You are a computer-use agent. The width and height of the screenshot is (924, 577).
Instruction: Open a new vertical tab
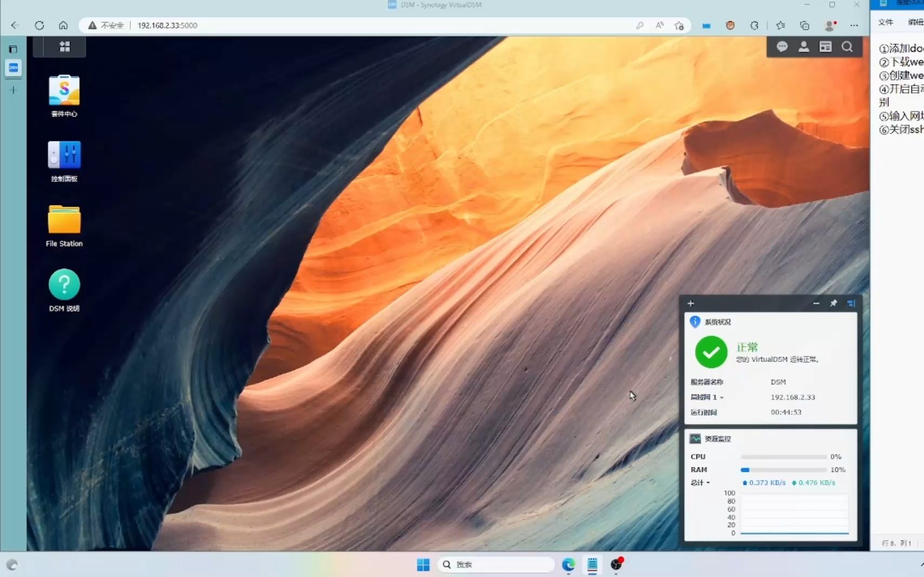click(x=13, y=90)
